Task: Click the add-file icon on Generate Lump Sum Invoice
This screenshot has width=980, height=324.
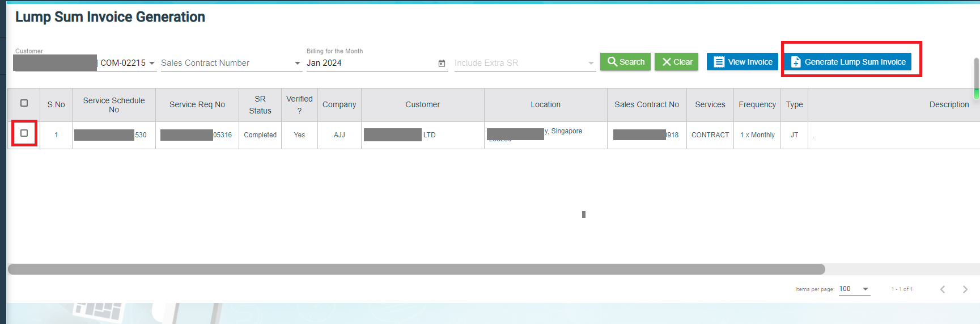Action: click(x=796, y=62)
